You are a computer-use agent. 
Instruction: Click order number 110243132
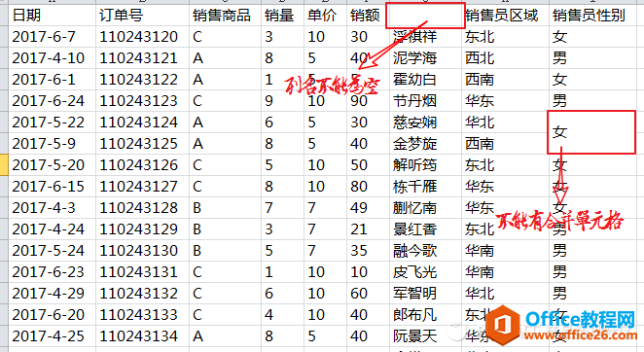pos(143,294)
